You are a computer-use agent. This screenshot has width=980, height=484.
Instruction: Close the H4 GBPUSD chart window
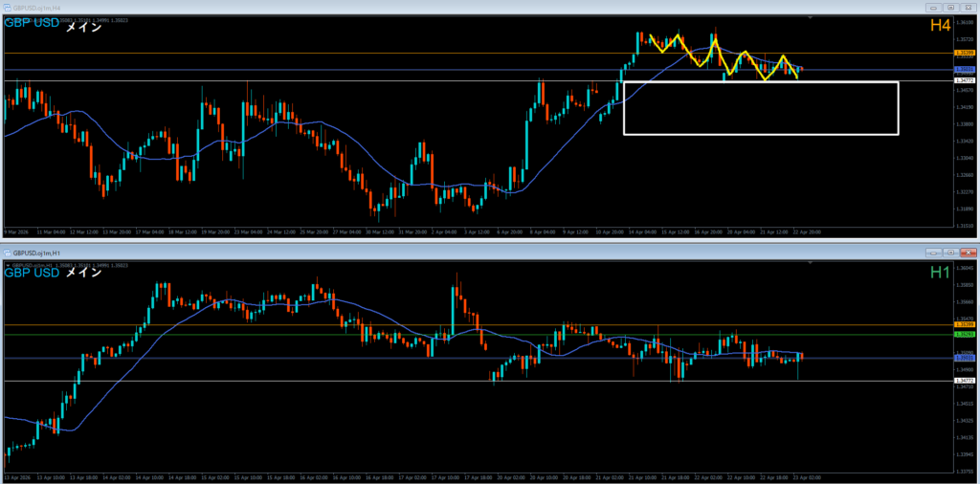[x=968, y=7]
